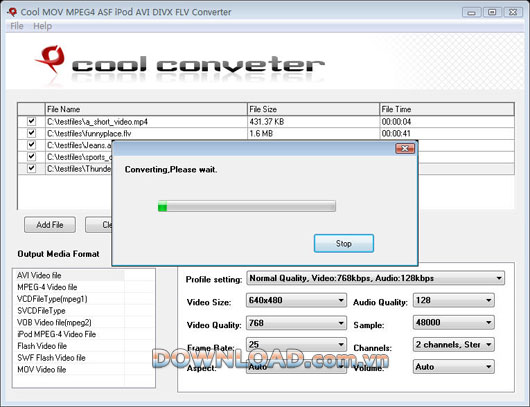
Task: Click the Add File button
Action: click(x=50, y=225)
